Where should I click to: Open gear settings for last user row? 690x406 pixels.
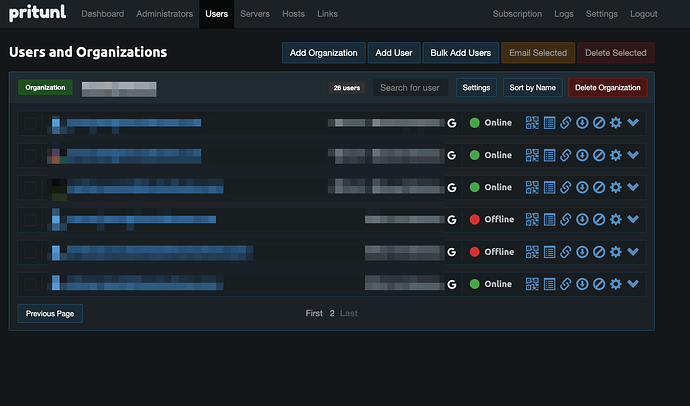point(615,283)
